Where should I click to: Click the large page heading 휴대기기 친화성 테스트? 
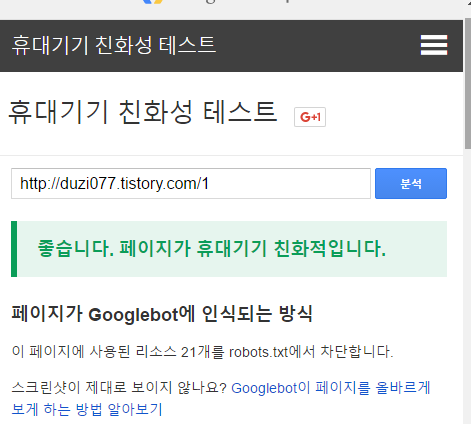143,112
